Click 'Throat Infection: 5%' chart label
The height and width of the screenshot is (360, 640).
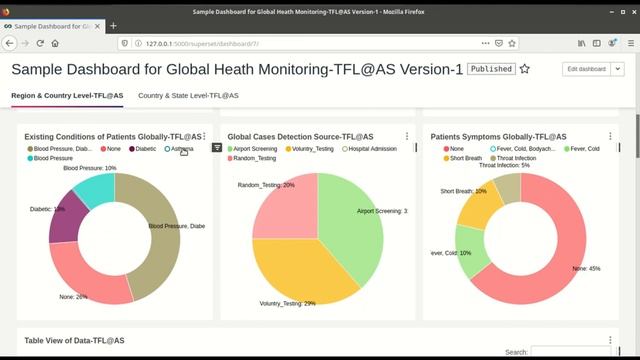click(504, 165)
